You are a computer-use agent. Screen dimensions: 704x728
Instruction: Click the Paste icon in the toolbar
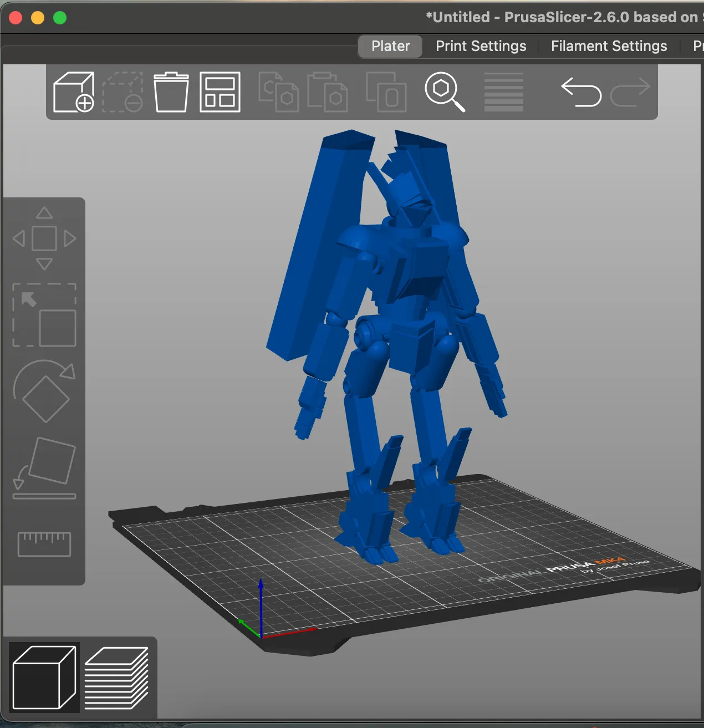click(x=328, y=92)
